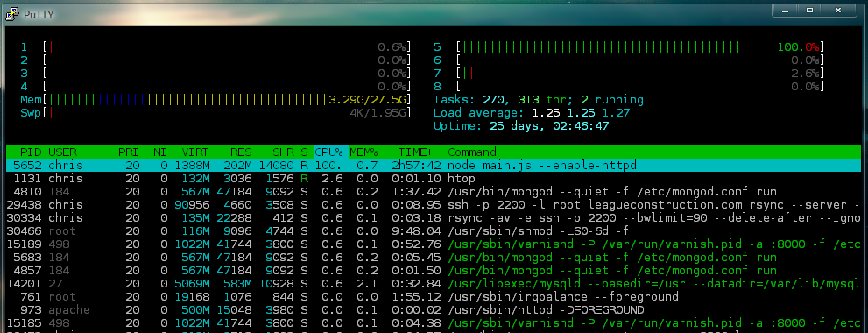Select the highlighted CPU% column header

coord(332,152)
